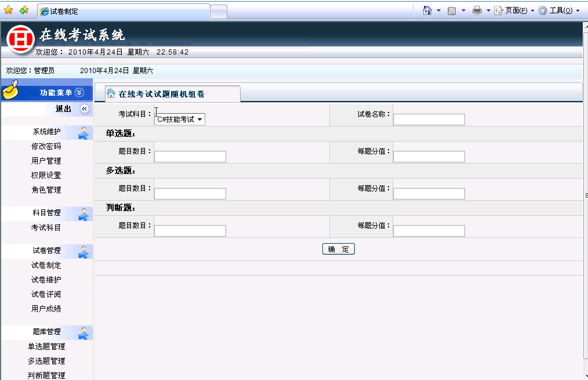Click the 系统维护 section user icon
The width and height of the screenshot is (588, 380).
[84, 133]
